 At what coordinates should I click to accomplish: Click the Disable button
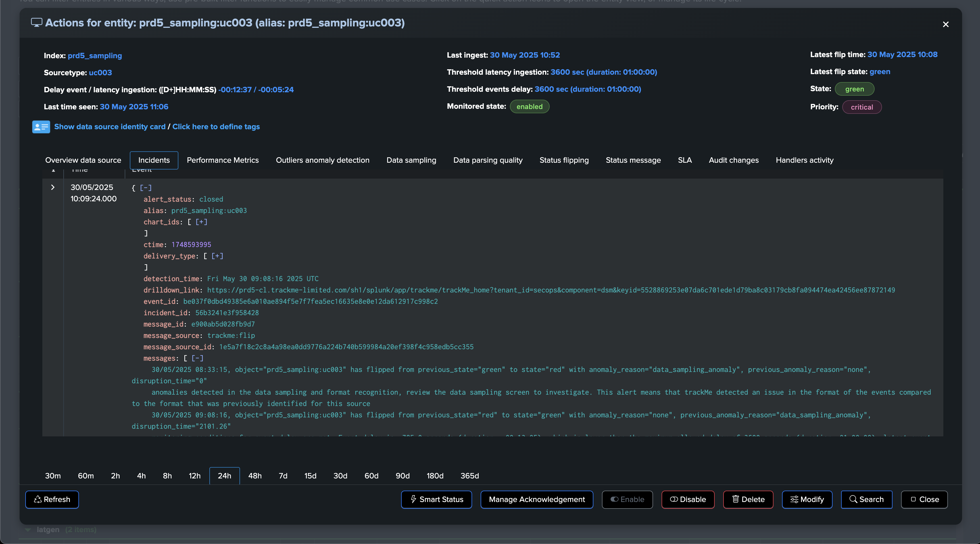pyautogui.click(x=688, y=499)
